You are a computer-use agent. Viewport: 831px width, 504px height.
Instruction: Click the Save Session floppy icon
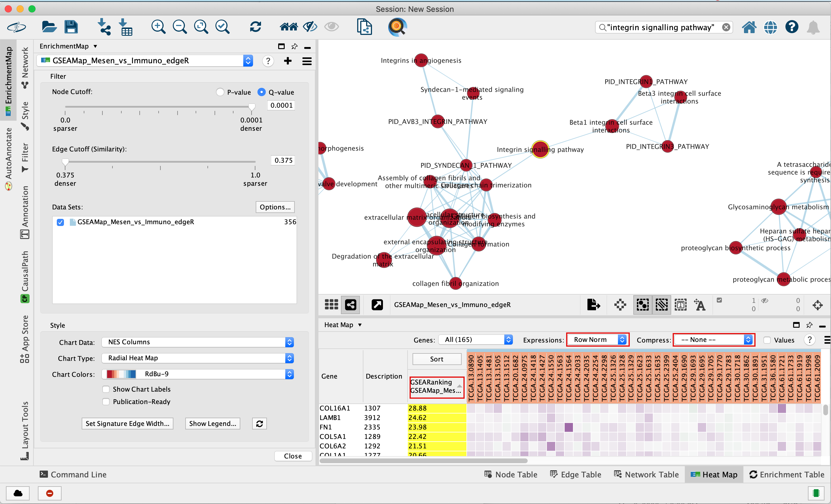click(71, 27)
